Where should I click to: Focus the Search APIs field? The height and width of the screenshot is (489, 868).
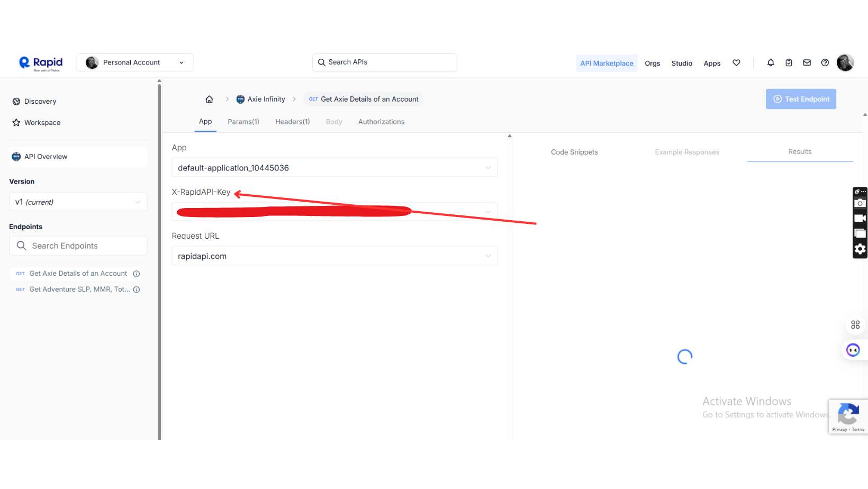[385, 62]
